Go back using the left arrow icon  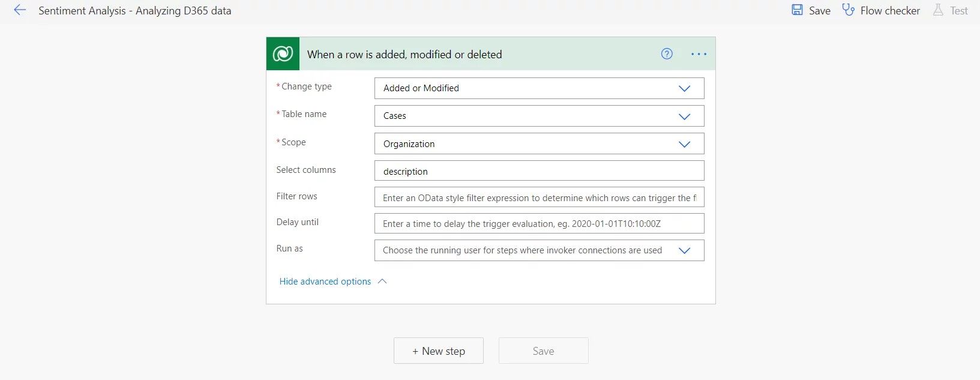pos(20,10)
